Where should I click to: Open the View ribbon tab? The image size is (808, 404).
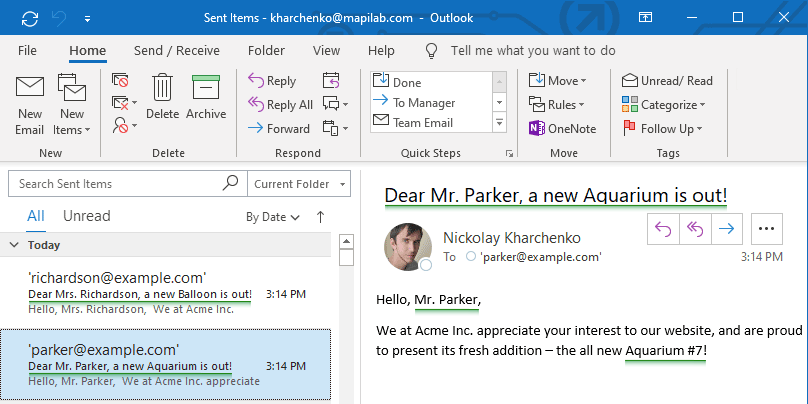(x=326, y=50)
